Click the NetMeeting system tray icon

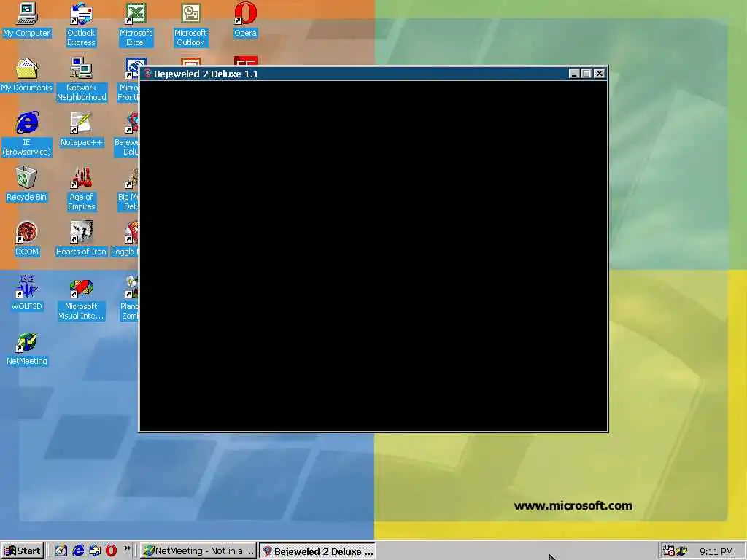pyautogui.click(x=682, y=551)
